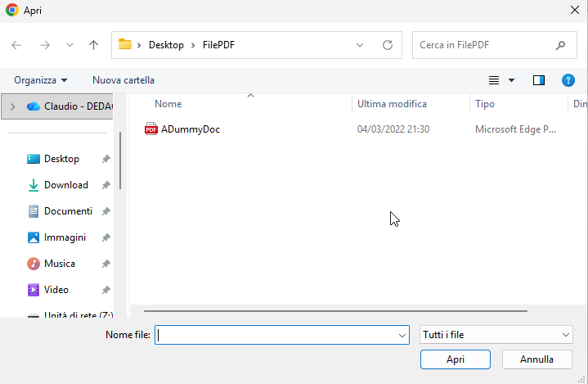Viewport: 588px width, 384px height.
Task: Select Immagini in navigation pane
Action: pyautogui.click(x=65, y=237)
